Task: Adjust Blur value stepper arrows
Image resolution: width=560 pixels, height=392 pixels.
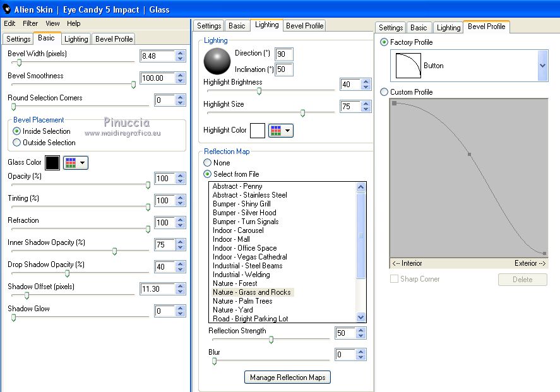Action: tap(360, 355)
